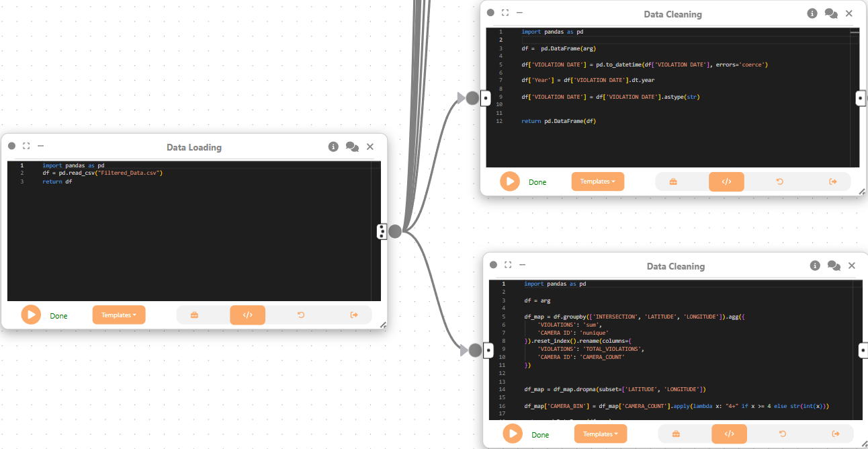The width and height of the screenshot is (868, 449).
Task: Click the reset icon in Data Loading node
Action: 301,315
